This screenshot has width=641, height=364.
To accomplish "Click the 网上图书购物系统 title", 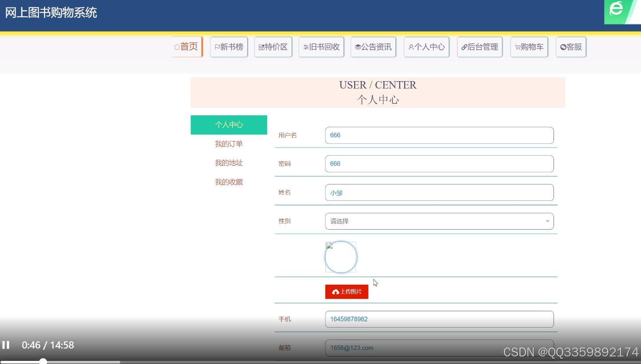I will click(x=51, y=12).
